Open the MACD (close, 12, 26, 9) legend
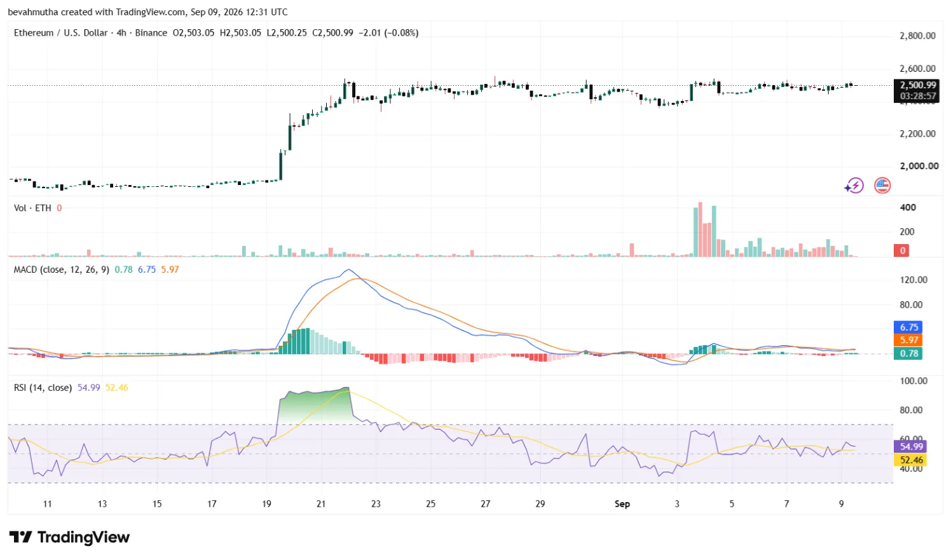This screenshot has height=560, width=951. click(x=62, y=270)
